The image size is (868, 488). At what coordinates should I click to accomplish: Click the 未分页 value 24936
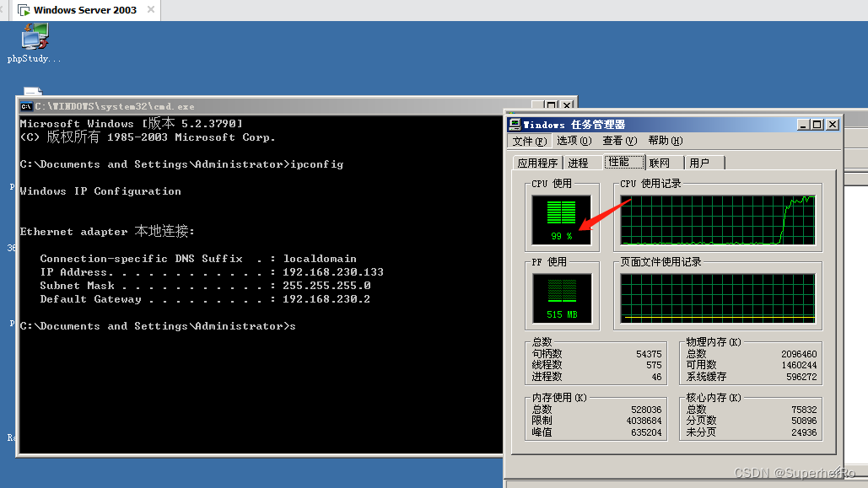click(804, 432)
